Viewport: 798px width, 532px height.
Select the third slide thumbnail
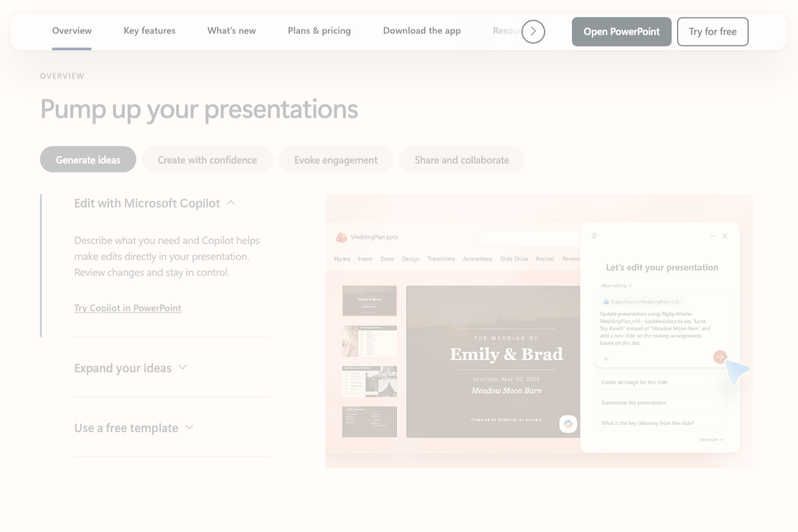click(x=369, y=381)
